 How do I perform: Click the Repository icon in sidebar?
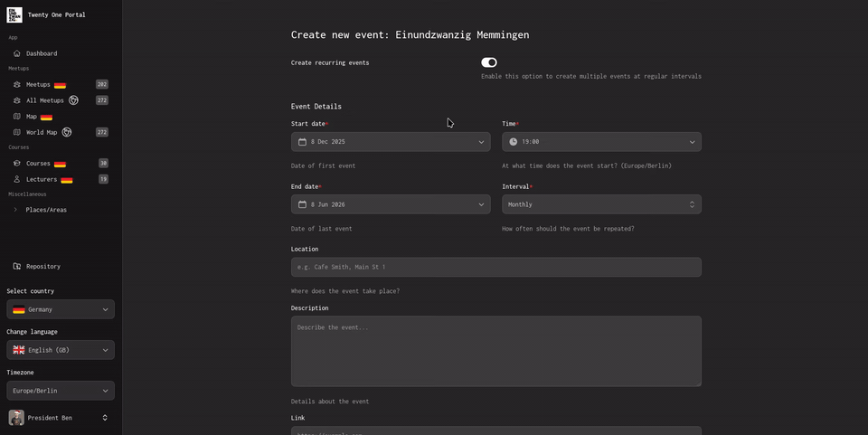(17, 267)
